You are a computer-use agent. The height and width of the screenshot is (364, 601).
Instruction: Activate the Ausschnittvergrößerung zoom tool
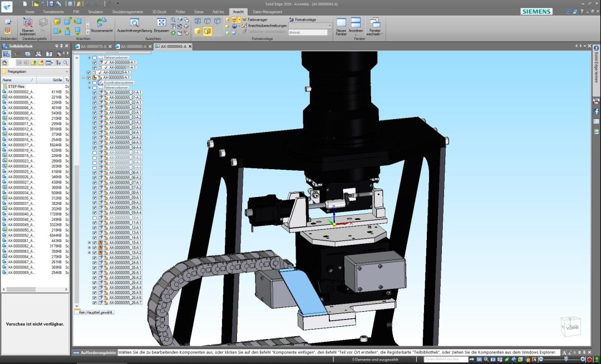click(134, 23)
